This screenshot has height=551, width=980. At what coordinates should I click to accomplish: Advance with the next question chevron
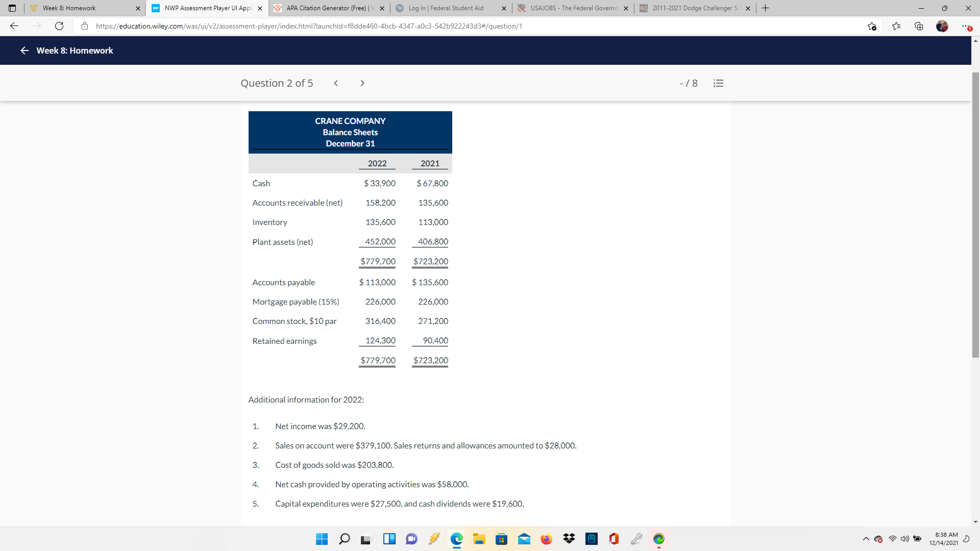pos(362,83)
